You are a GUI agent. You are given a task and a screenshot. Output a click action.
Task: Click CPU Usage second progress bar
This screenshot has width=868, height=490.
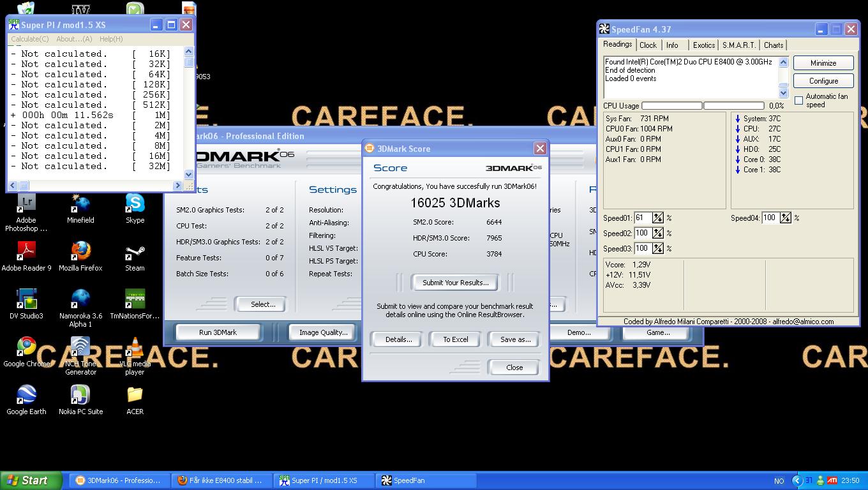734,106
